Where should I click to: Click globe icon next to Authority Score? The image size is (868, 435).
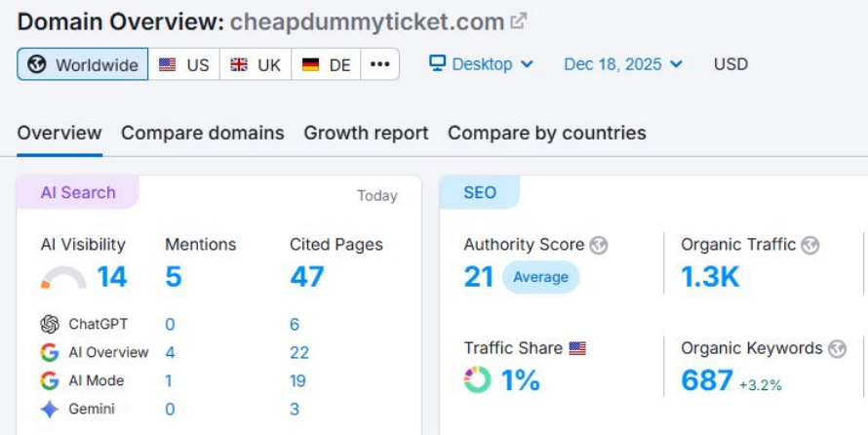pos(599,246)
